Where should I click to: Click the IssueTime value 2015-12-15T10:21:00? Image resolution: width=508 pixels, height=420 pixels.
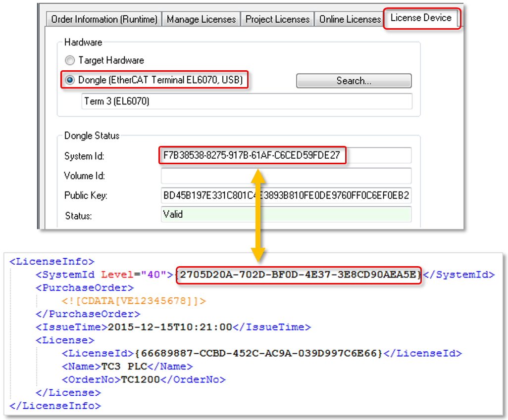(x=170, y=327)
